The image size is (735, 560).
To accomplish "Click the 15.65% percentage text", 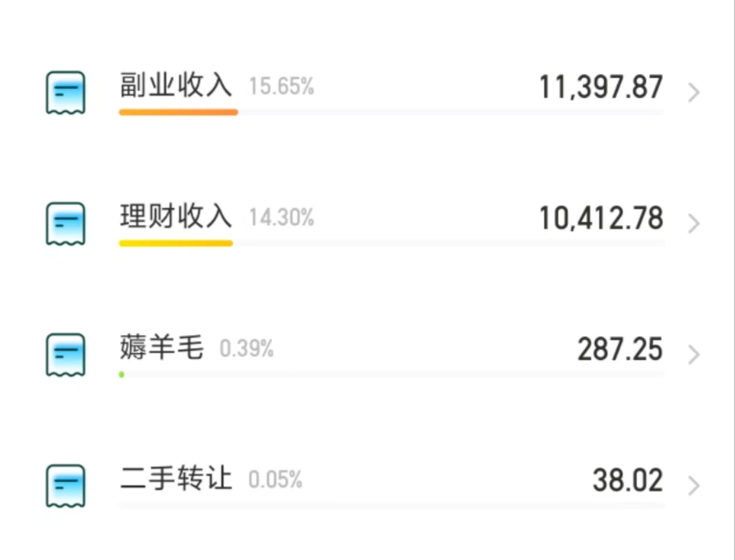I will click(x=281, y=87).
